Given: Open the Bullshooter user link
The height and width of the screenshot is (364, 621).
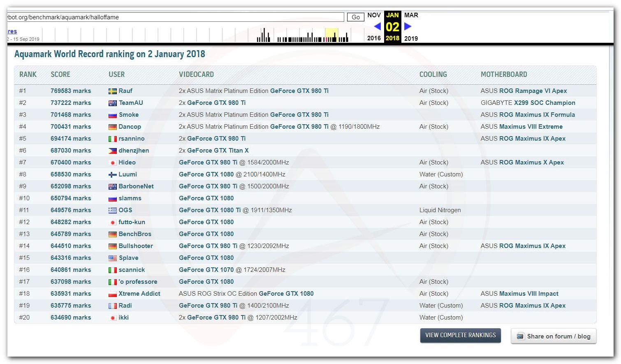Looking at the screenshot, I should [136, 246].
